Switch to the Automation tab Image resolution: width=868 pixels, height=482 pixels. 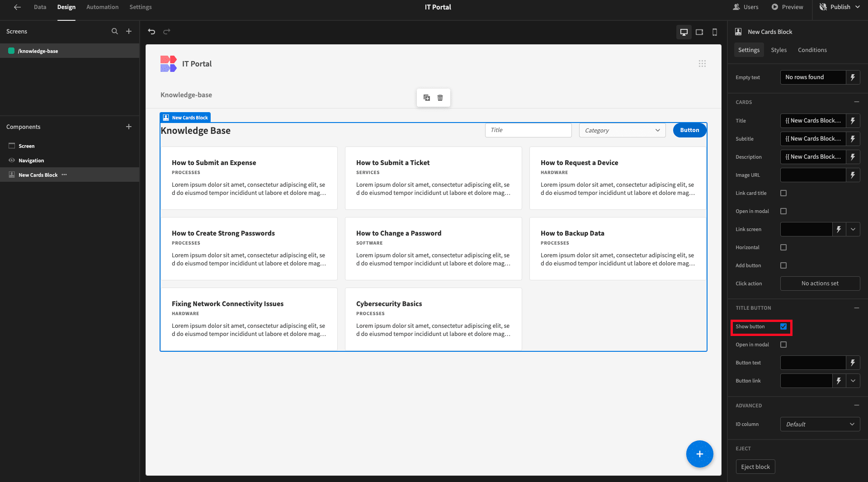[x=102, y=7]
